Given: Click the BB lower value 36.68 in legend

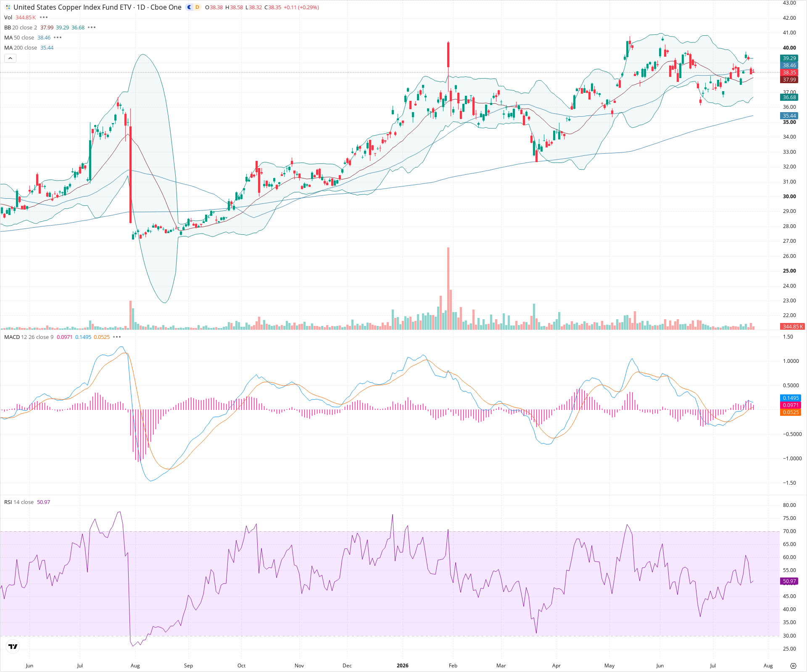Looking at the screenshot, I should coord(78,27).
